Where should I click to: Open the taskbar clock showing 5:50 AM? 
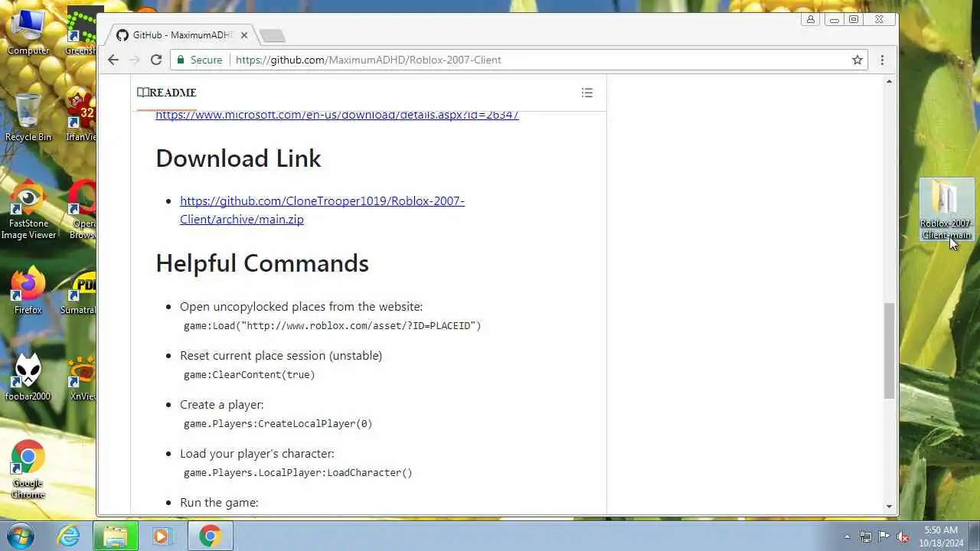941,536
